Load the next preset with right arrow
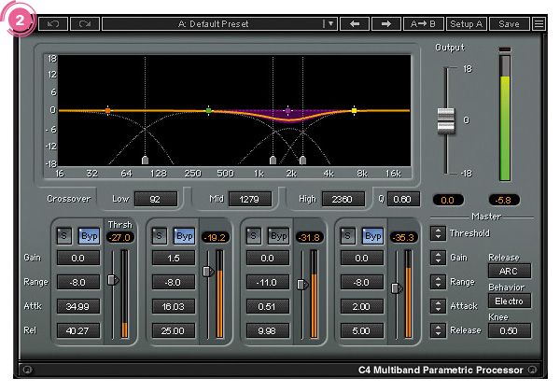The height and width of the screenshot is (392, 560). pos(385,24)
